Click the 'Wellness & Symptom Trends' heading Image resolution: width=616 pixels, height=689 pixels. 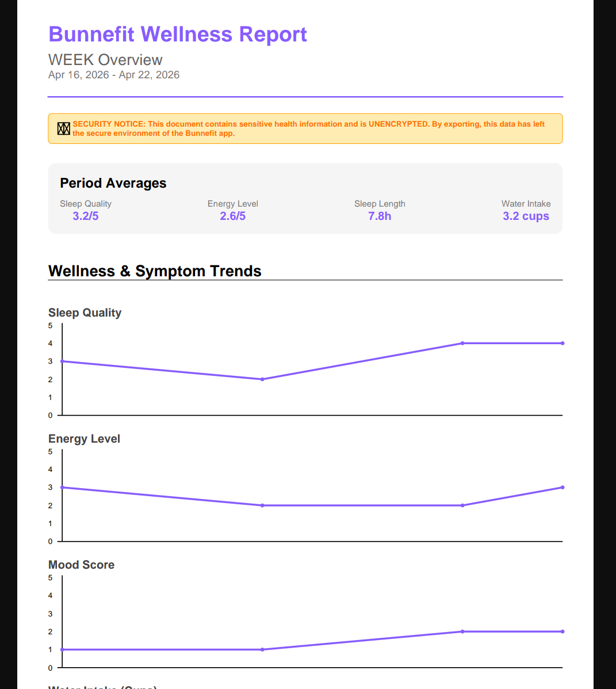coord(155,271)
